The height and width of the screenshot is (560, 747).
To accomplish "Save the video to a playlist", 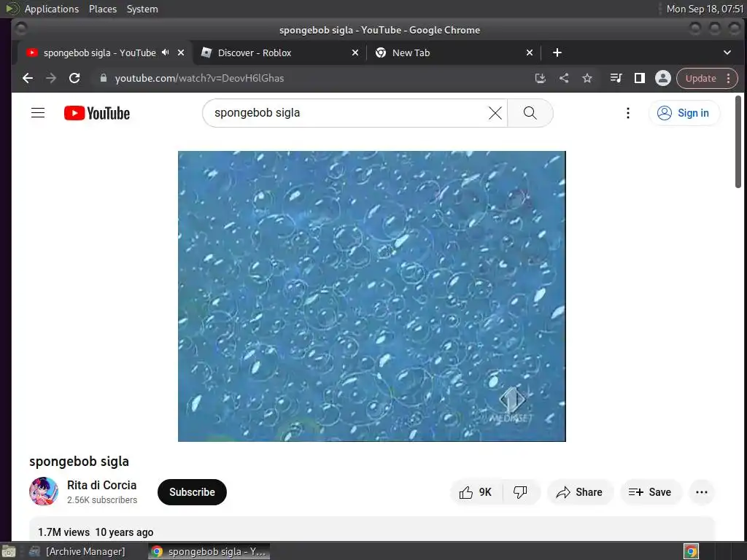I will [650, 492].
